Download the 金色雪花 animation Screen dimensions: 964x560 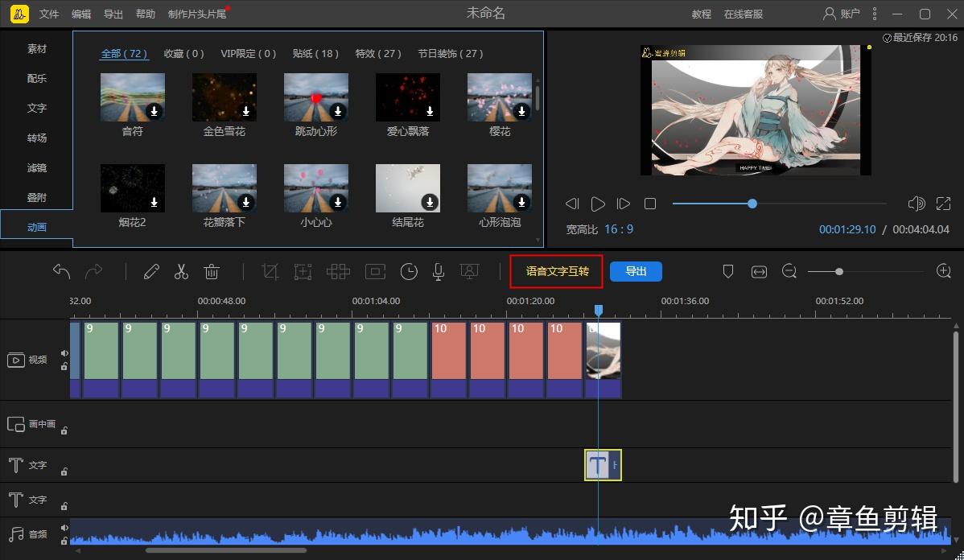(246, 111)
